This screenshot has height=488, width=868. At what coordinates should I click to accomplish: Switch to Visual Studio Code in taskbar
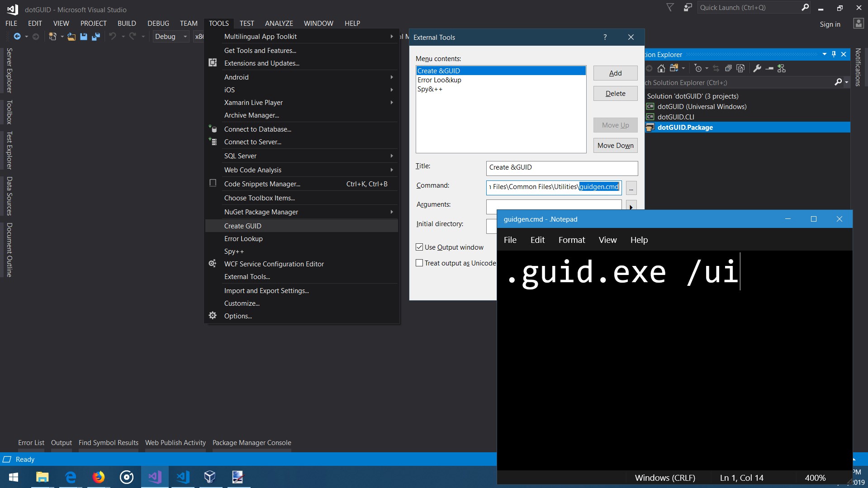183,477
